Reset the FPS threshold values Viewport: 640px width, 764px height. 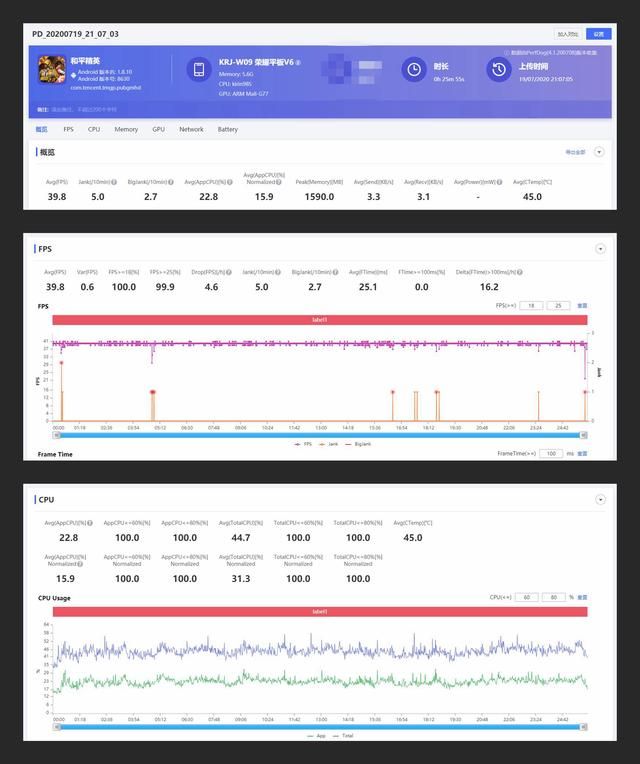pyautogui.click(x=582, y=306)
